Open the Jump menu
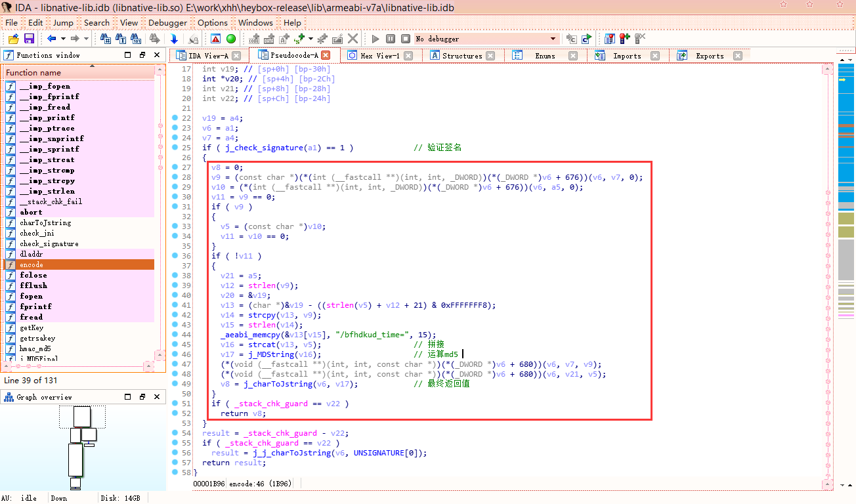This screenshot has width=856, height=504. pos(63,22)
